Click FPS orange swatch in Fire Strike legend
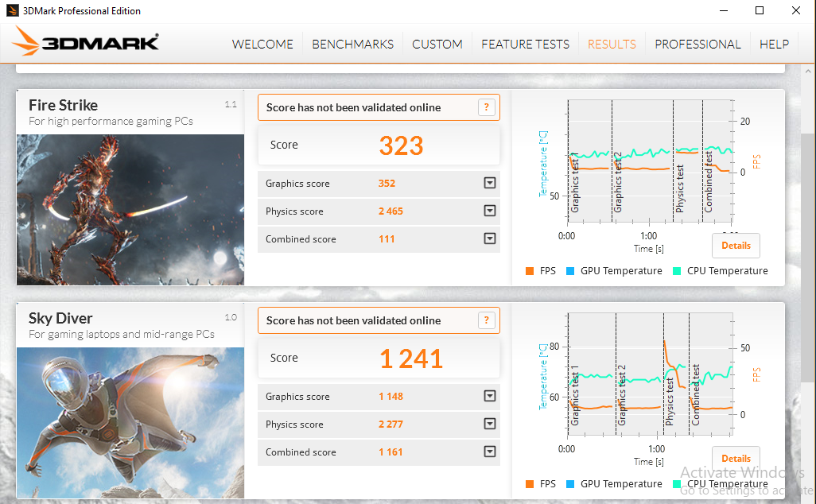Viewport: 816px width, 504px height. pyautogui.click(x=530, y=271)
